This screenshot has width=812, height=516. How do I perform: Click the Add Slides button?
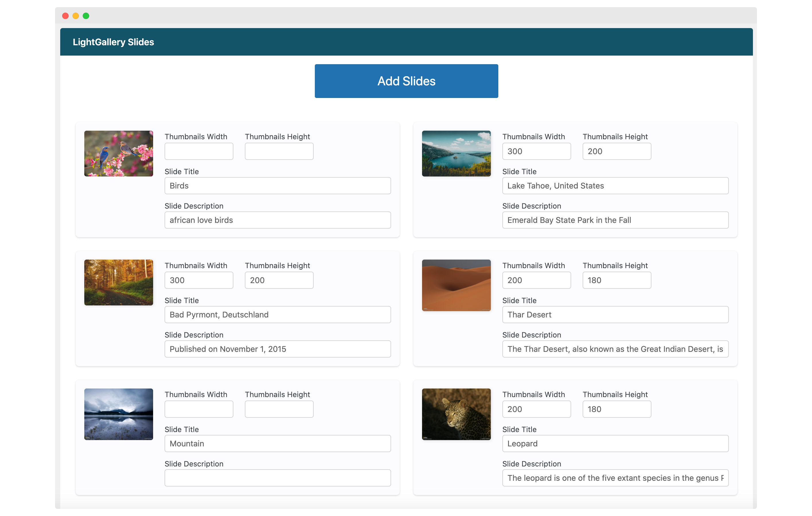[406, 81]
